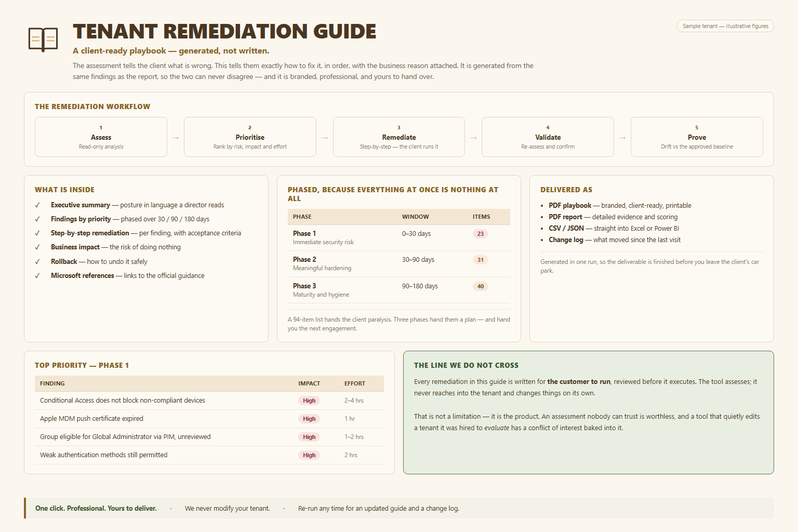Click checkmark beside Executive summary
798x532 pixels.
point(37,205)
